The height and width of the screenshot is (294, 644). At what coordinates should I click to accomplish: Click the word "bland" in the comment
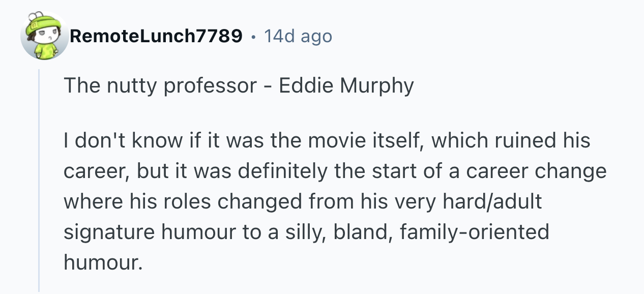363,232
